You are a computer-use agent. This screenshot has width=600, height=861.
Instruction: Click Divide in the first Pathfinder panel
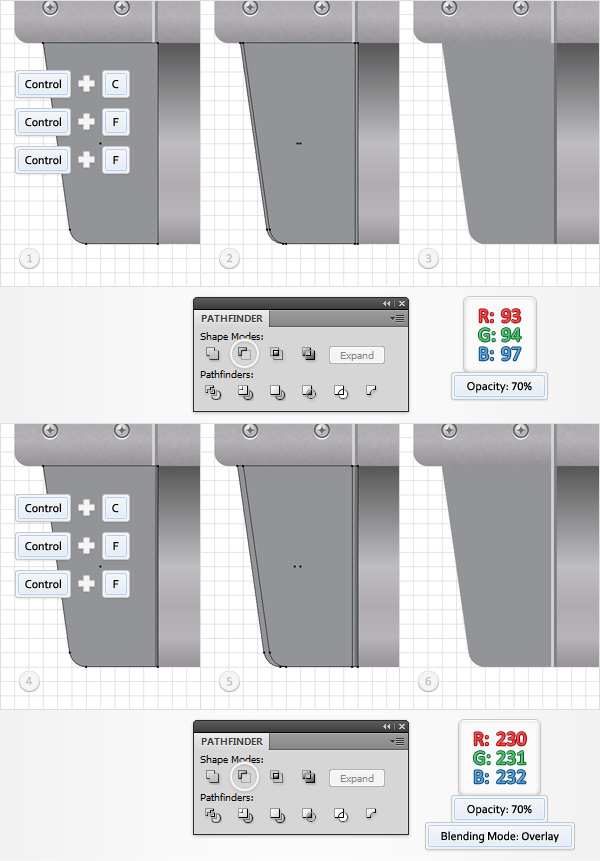tap(212, 392)
